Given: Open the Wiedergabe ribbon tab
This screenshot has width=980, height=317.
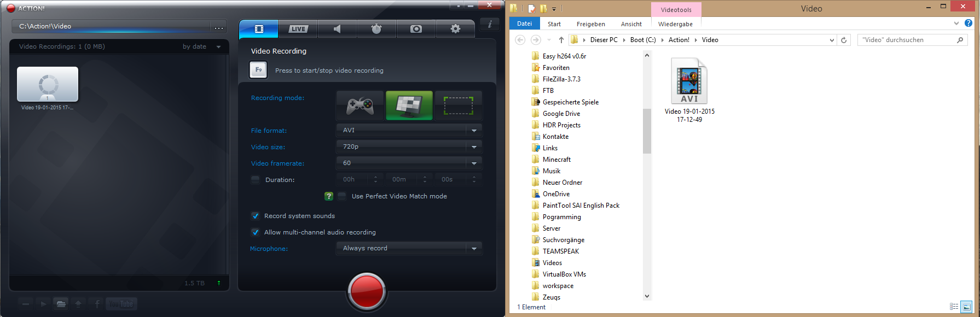Looking at the screenshot, I should click(675, 24).
